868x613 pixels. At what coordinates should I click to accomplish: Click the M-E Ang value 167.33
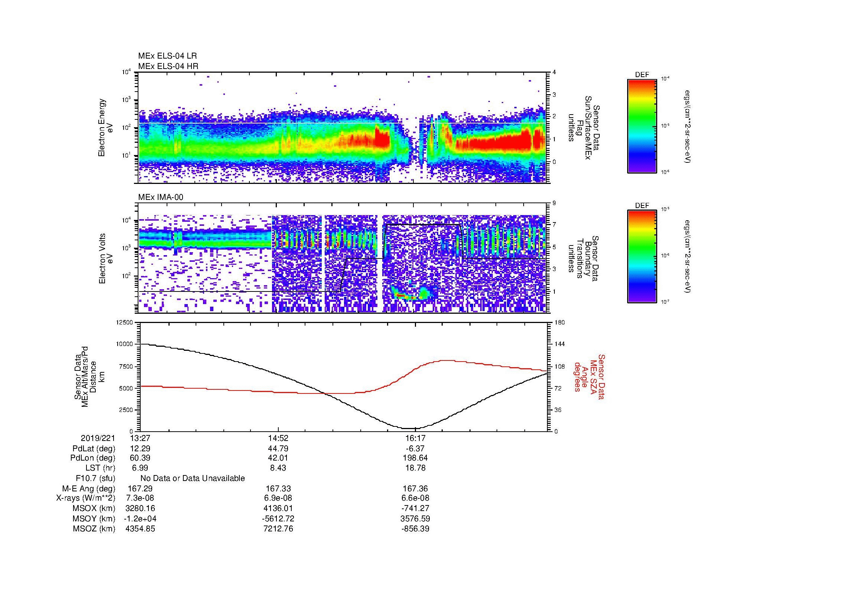click(278, 489)
